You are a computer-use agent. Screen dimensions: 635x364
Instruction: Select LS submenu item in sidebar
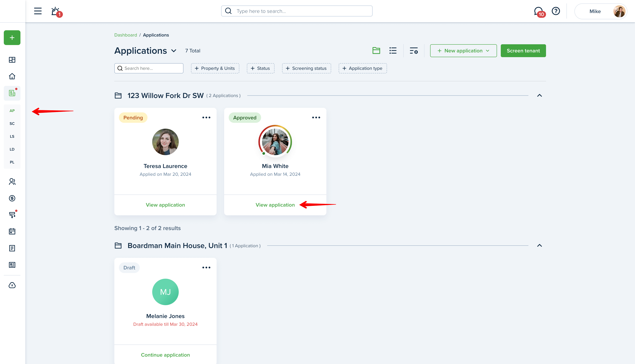[x=12, y=137]
